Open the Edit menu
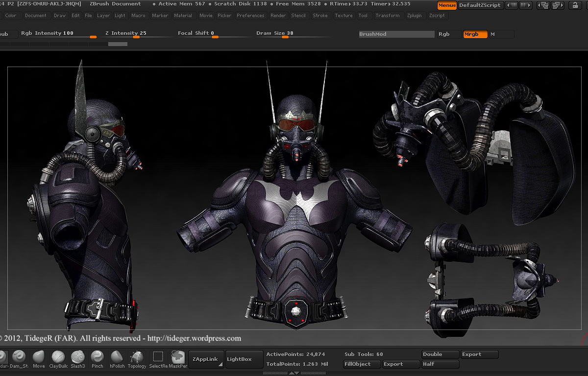 pyautogui.click(x=75, y=16)
